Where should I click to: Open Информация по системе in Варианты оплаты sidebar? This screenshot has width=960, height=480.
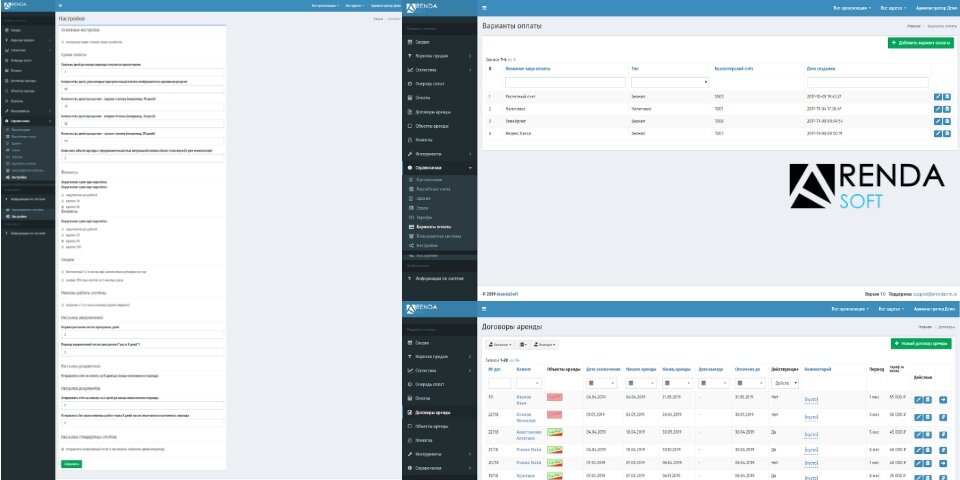440,279
